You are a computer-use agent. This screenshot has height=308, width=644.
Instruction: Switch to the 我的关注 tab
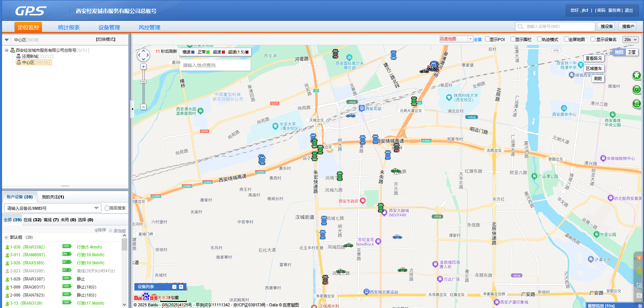click(x=53, y=197)
